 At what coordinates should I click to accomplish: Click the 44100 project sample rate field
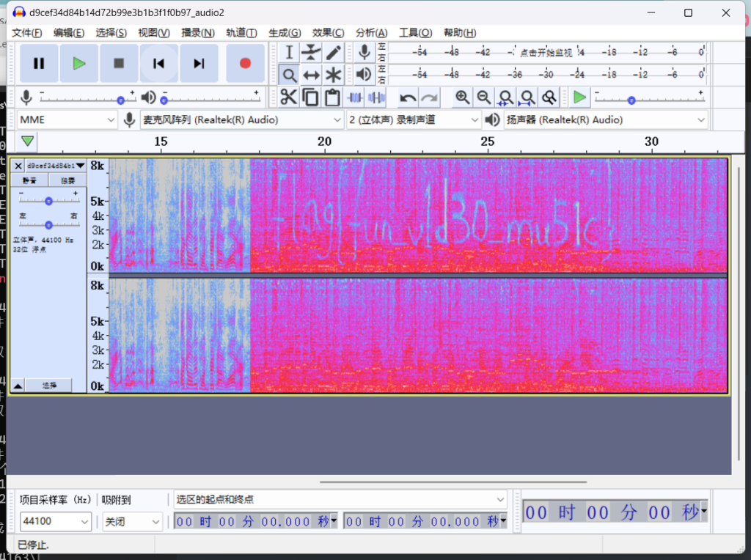pyautogui.click(x=54, y=521)
